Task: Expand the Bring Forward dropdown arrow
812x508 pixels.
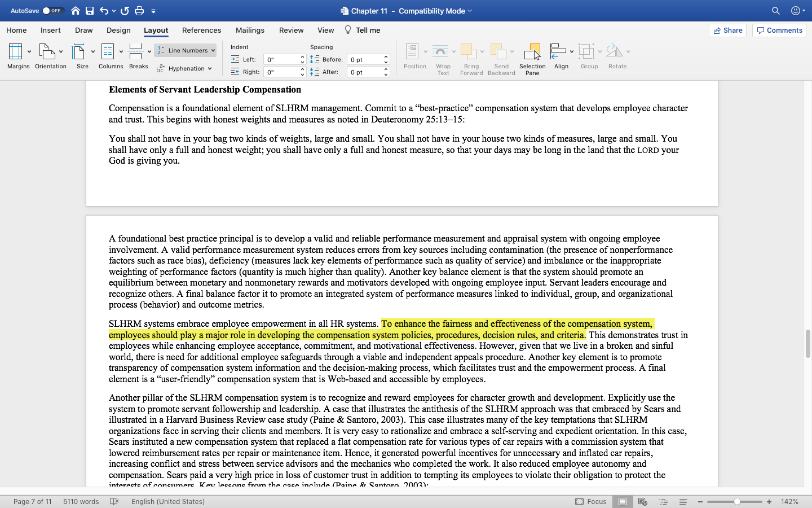Action: click(x=482, y=51)
